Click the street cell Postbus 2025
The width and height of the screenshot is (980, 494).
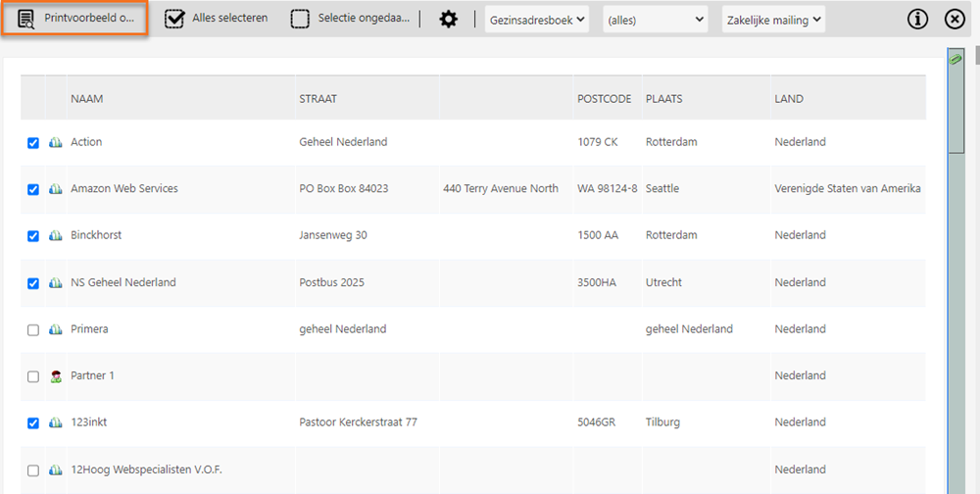(x=332, y=282)
